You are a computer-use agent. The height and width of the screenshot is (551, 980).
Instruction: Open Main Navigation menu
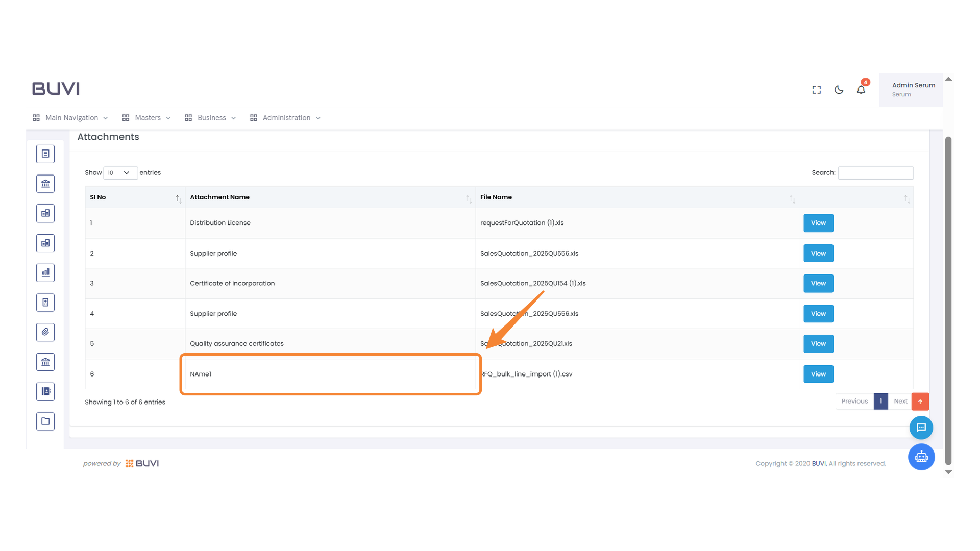(x=71, y=118)
